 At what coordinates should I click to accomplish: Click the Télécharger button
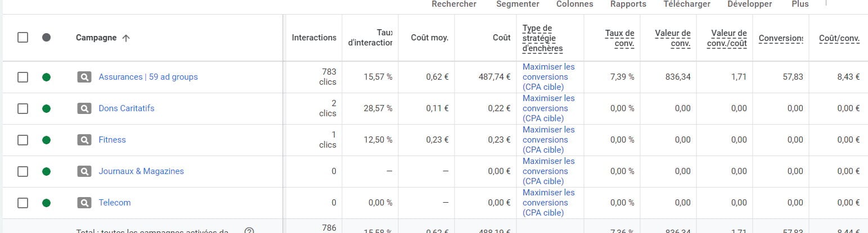pyautogui.click(x=687, y=4)
